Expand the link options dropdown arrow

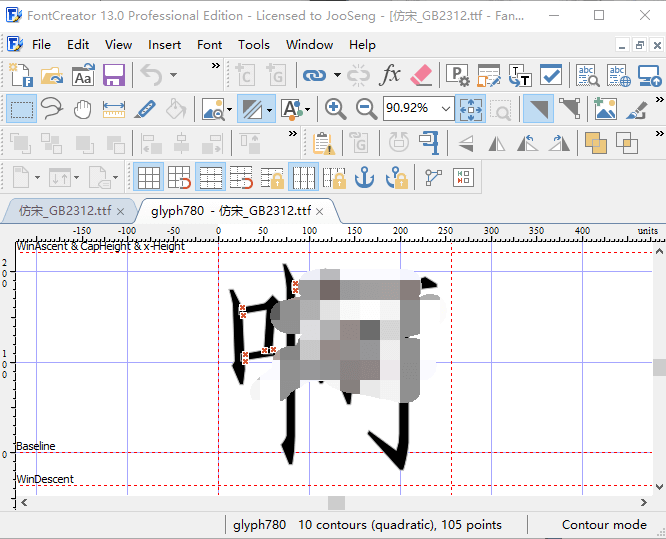point(337,75)
